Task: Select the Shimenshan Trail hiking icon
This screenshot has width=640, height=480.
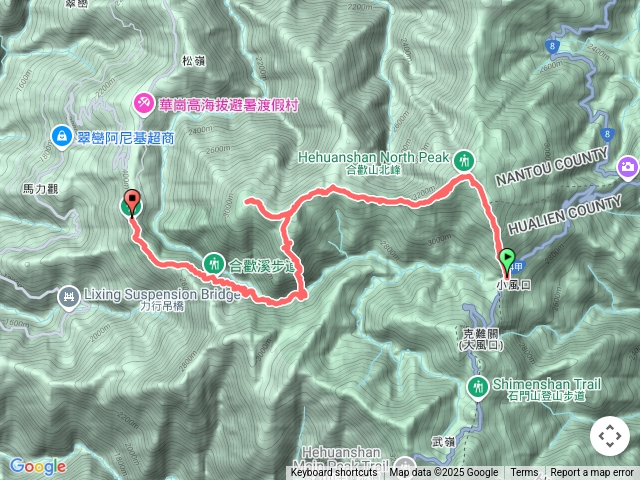Action: click(478, 387)
